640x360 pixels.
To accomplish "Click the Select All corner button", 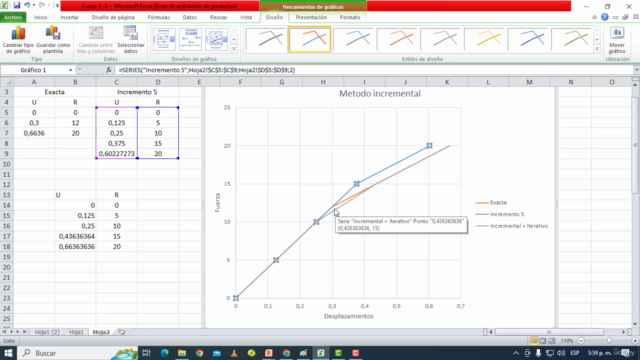I will 7,82.
